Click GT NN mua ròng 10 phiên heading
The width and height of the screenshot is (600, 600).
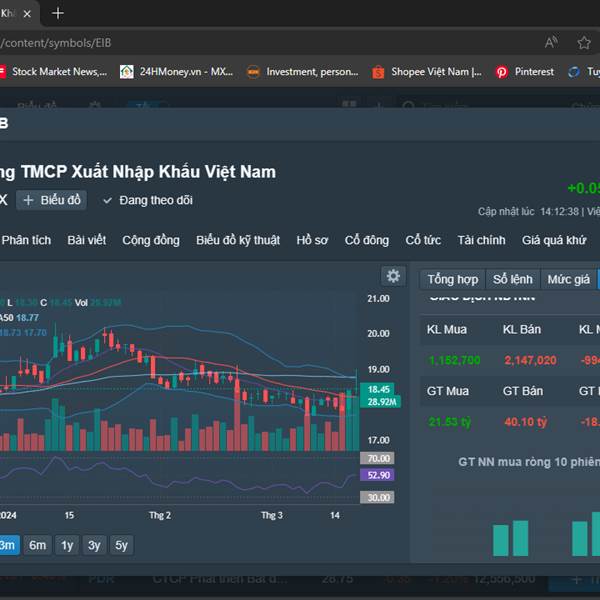tap(529, 462)
